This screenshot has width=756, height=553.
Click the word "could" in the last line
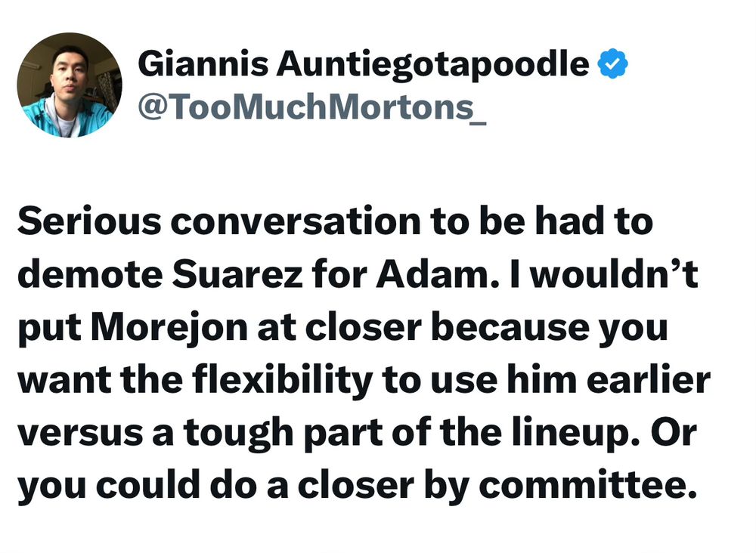click(148, 486)
